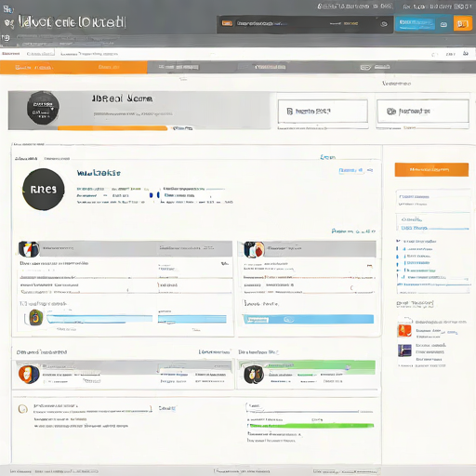Image resolution: width=476 pixels, height=476 pixels.
Task: Click the small icon beside the blue header button
Action: [443, 24]
